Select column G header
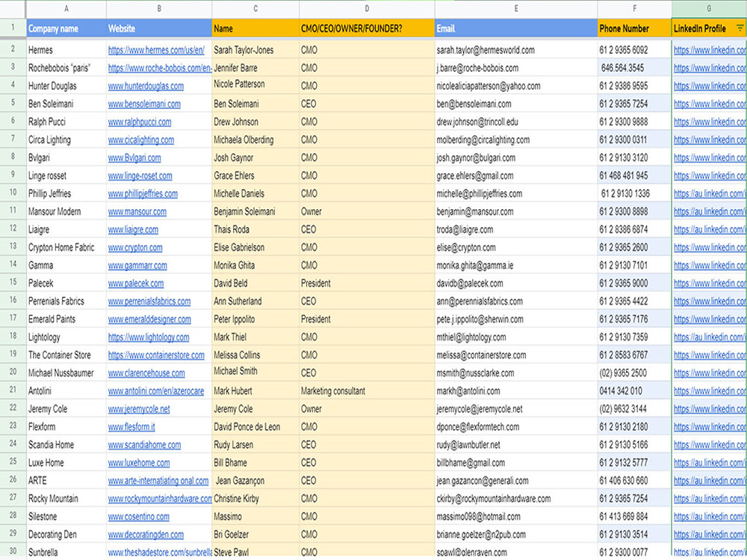The height and width of the screenshot is (560, 747). point(710,8)
